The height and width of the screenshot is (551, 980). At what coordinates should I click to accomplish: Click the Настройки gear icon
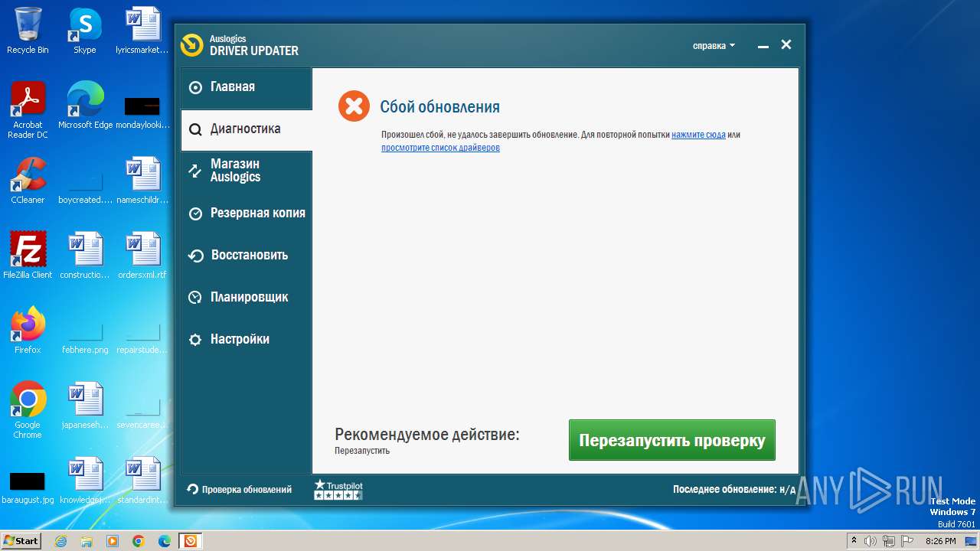click(195, 340)
